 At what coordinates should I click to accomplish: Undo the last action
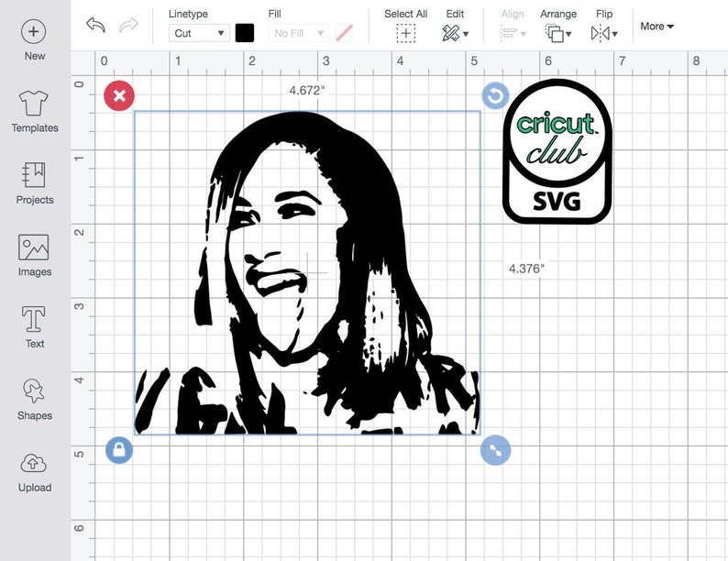[95, 25]
